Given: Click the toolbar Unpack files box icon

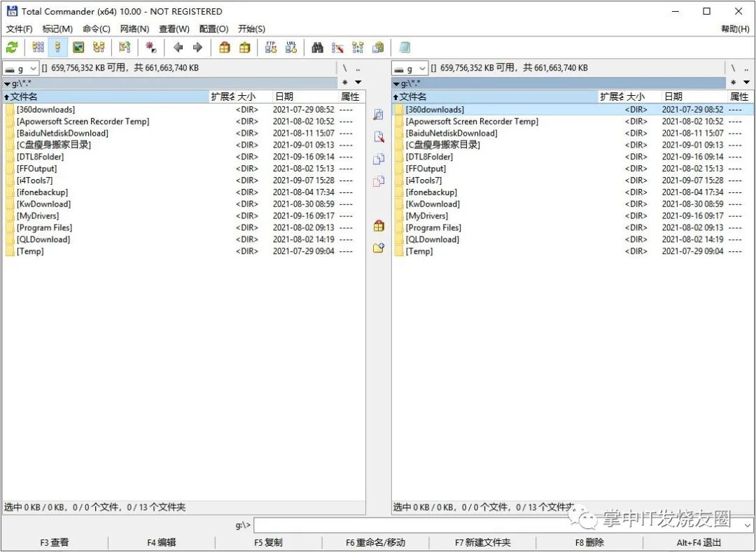Looking at the screenshot, I should click(x=245, y=47).
